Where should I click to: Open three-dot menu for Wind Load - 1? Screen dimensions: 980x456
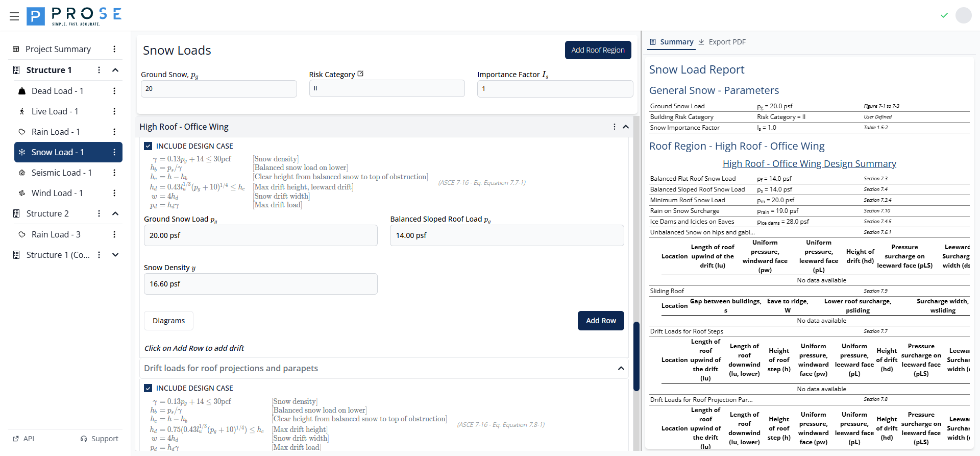pyautogui.click(x=114, y=193)
